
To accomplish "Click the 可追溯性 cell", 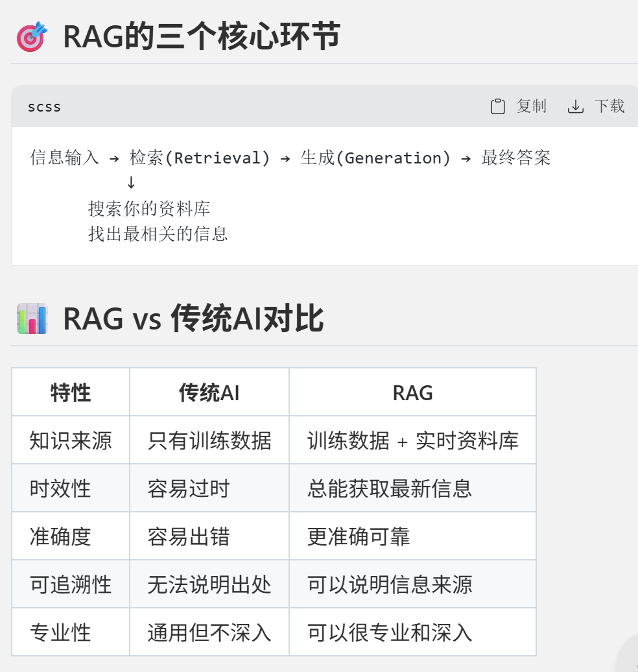I will (x=71, y=584).
